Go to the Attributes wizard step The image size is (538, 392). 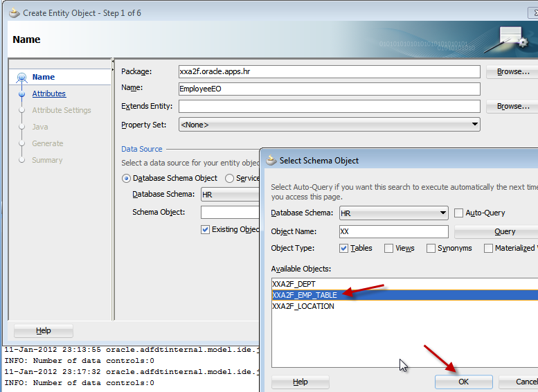coord(49,93)
